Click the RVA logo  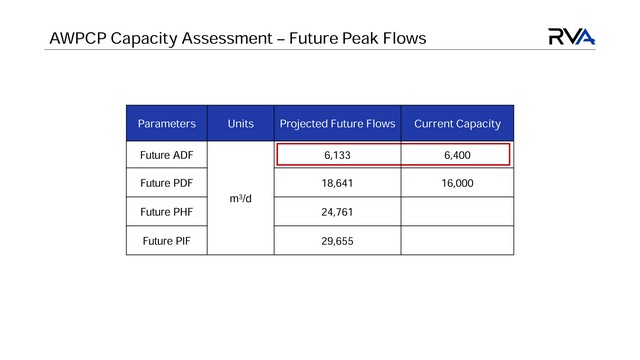click(x=571, y=37)
